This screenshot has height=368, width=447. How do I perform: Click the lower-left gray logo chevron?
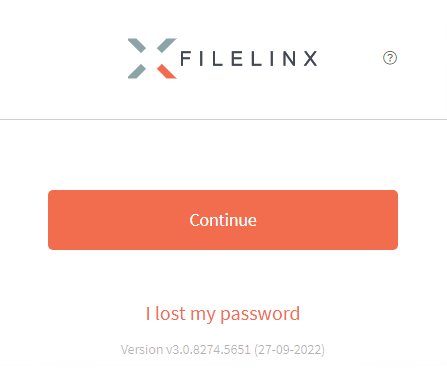coord(137,71)
